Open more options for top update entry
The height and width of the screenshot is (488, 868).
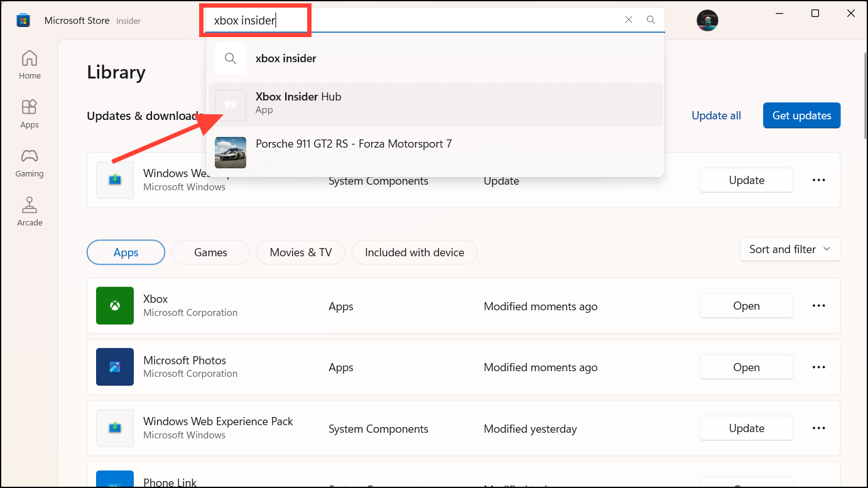[818, 180]
